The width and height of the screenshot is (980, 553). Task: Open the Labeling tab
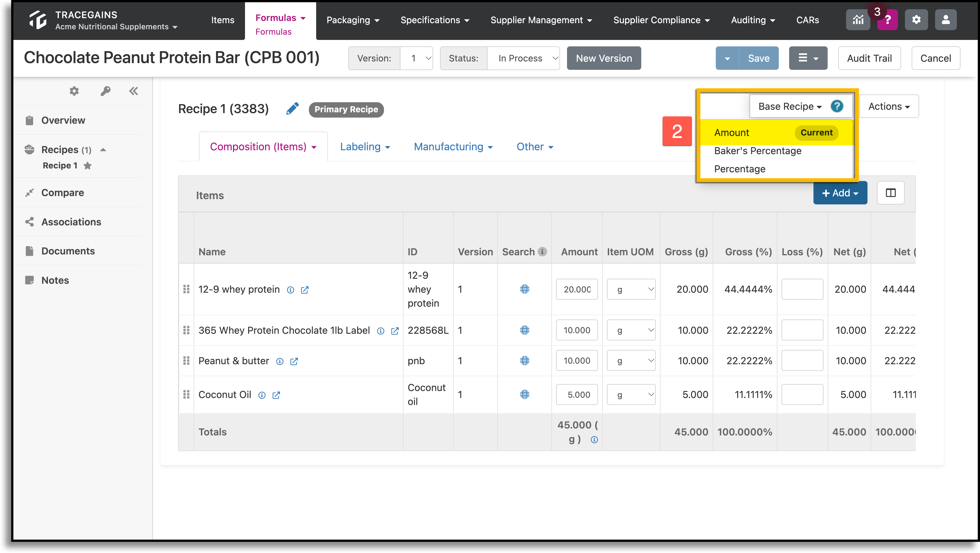pos(365,147)
